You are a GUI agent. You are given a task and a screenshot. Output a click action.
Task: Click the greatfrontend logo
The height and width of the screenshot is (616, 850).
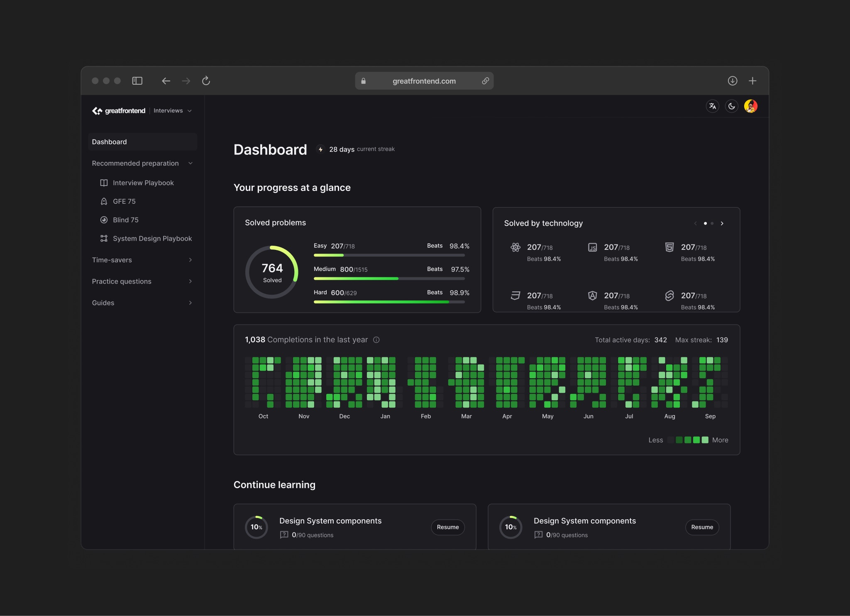coord(119,111)
